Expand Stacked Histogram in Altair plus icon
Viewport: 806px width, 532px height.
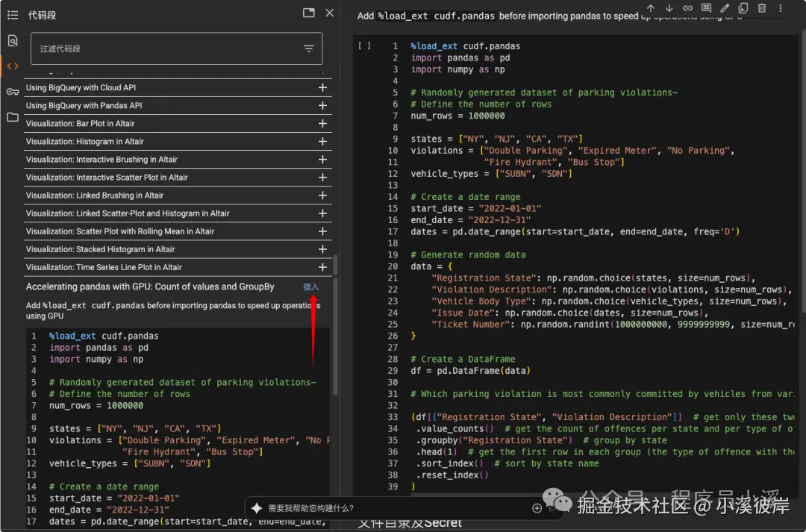click(x=322, y=249)
